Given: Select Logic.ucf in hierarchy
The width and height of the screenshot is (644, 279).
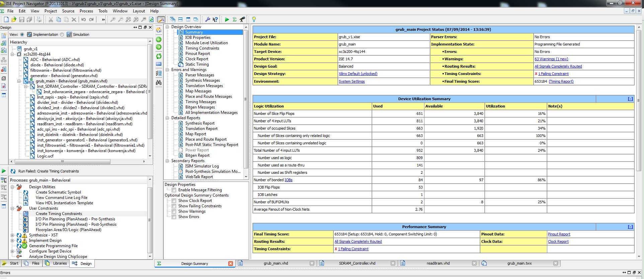Looking at the screenshot, I should 45,156.
